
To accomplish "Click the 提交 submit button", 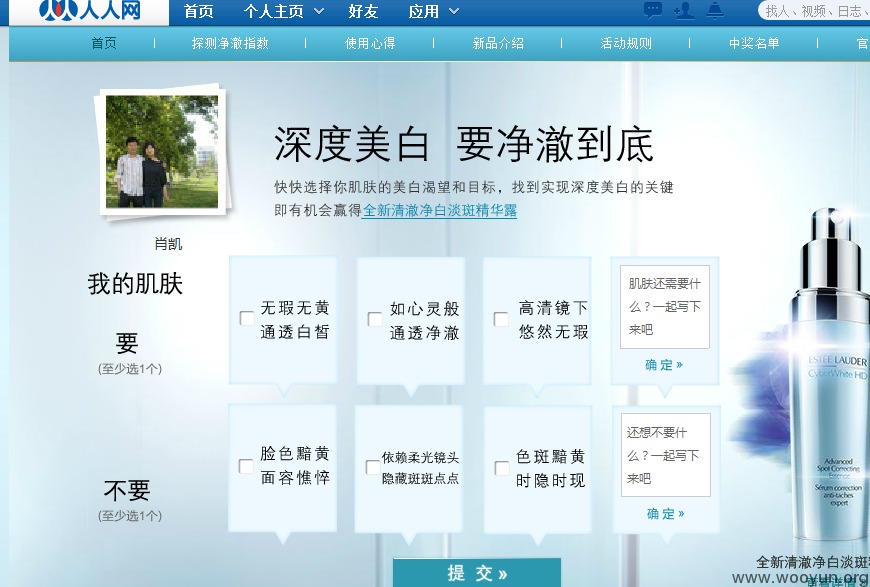I will point(477,573).
